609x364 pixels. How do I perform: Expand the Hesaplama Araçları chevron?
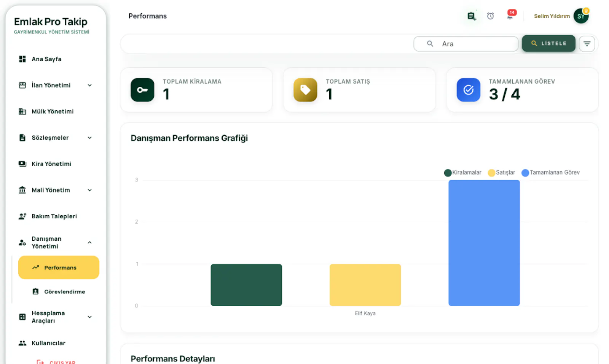click(90, 317)
